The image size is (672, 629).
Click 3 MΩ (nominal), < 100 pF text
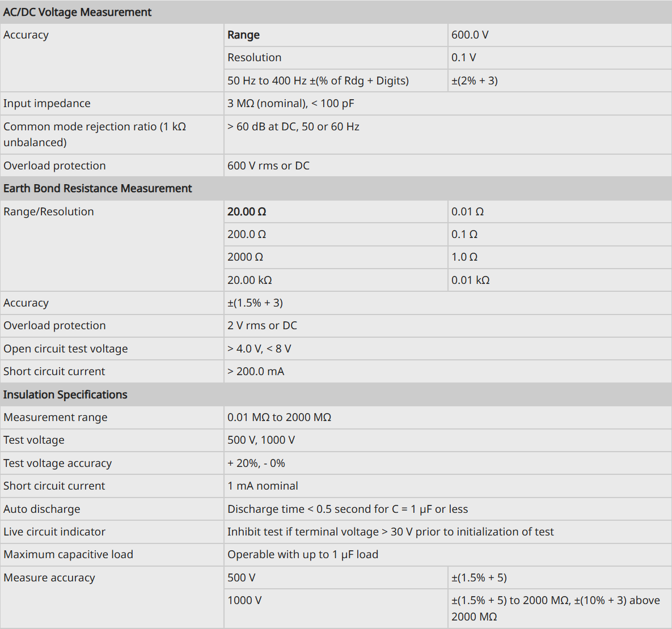point(290,103)
